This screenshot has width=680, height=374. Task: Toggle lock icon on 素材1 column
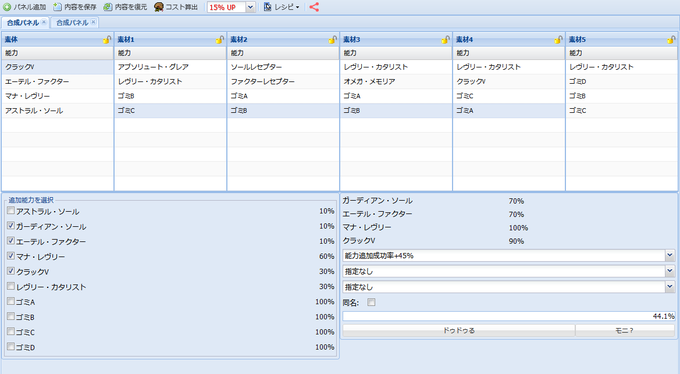coord(220,39)
